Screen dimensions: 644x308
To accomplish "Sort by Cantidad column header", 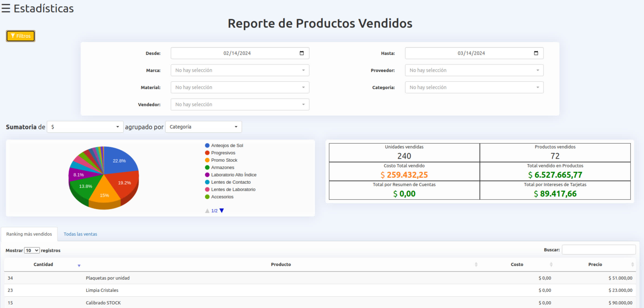I will [x=43, y=264].
